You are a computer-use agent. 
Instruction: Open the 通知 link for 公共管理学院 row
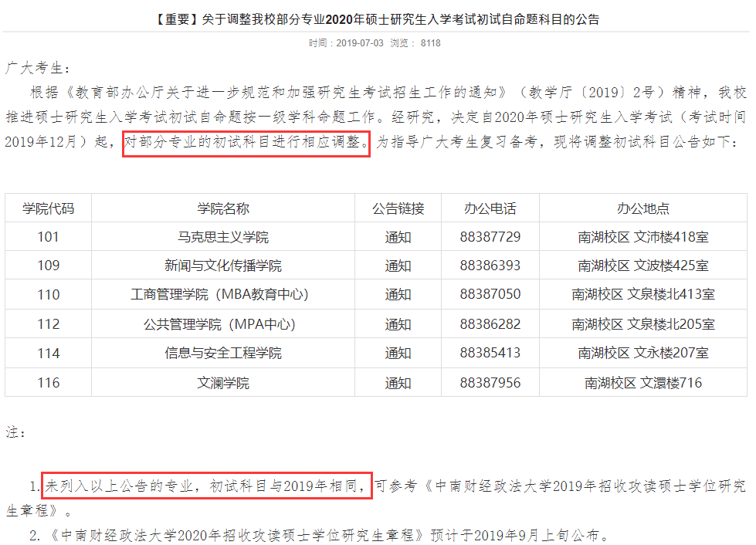click(x=398, y=324)
